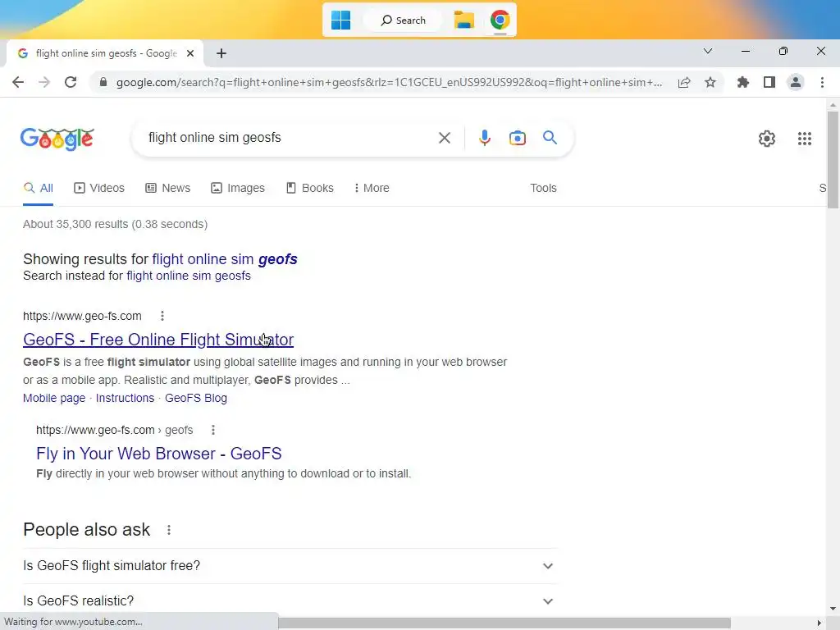Search by image with the camera icon
Viewport: 840px width, 630px height.
[518, 138]
